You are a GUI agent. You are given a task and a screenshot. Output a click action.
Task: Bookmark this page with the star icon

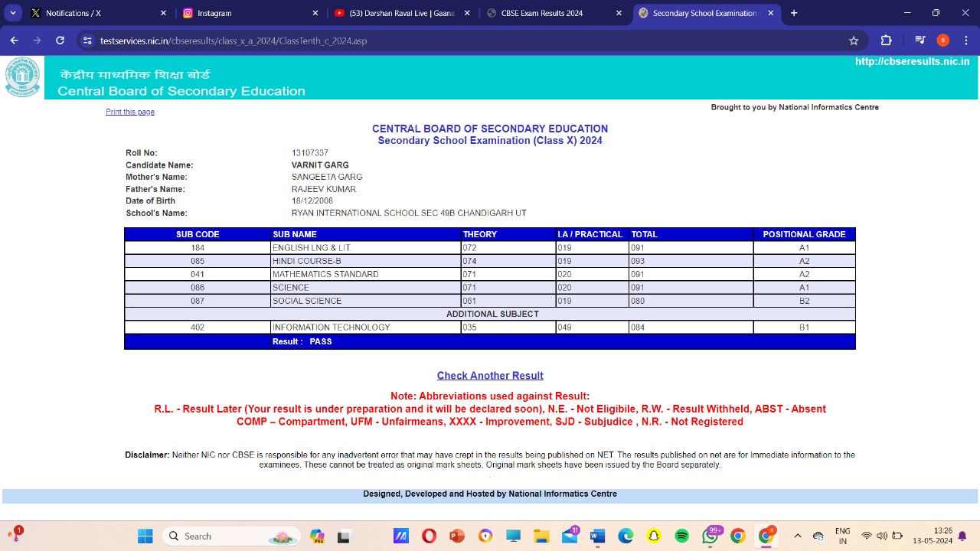tap(854, 41)
